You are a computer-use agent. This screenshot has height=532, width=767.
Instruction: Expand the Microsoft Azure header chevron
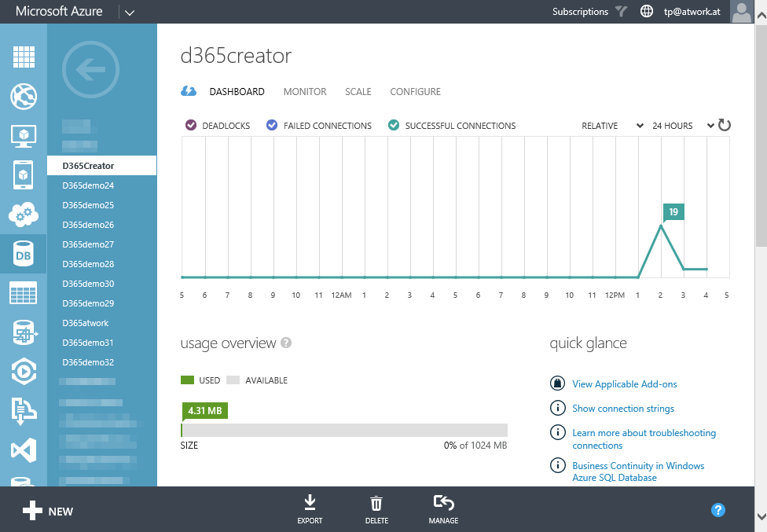coord(130,12)
